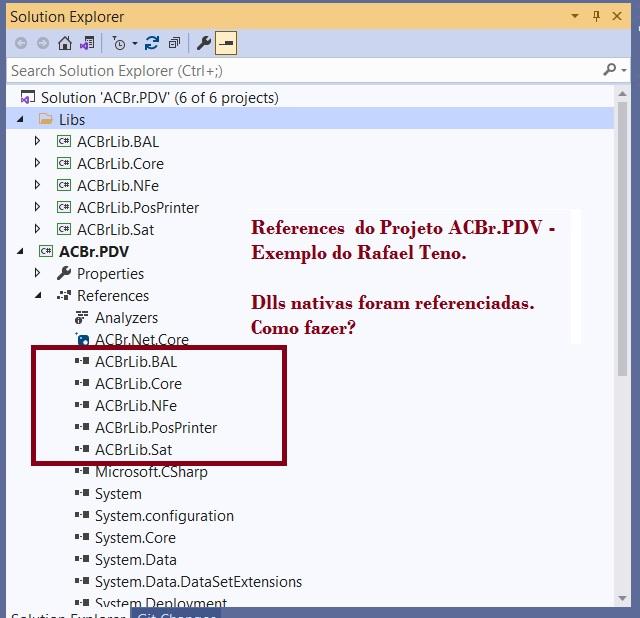The width and height of the screenshot is (640, 618).
Task: Click the C# icon of ACBrLib.Sat project
Action: [x=64, y=229]
